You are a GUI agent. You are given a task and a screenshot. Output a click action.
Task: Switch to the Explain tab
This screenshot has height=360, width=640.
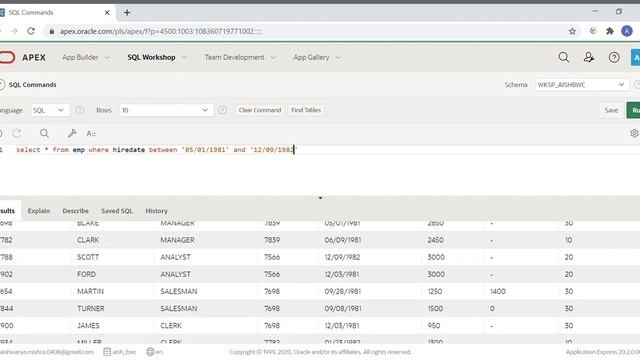39,211
